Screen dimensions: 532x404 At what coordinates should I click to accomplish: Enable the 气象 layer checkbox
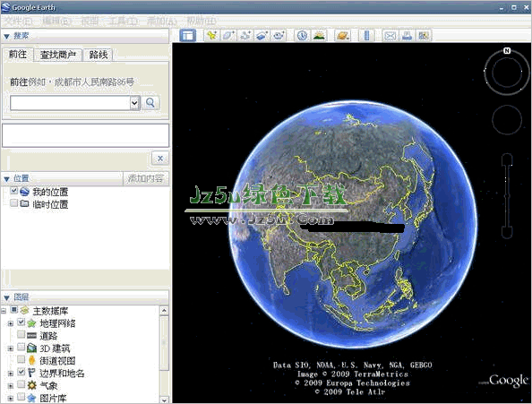coord(21,384)
